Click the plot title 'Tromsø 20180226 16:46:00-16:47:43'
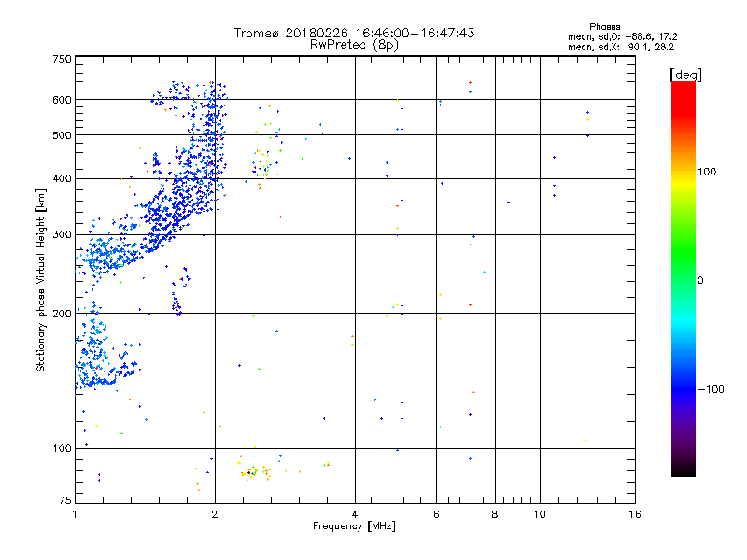The width and height of the screenshot is (747, 560). 354,33
